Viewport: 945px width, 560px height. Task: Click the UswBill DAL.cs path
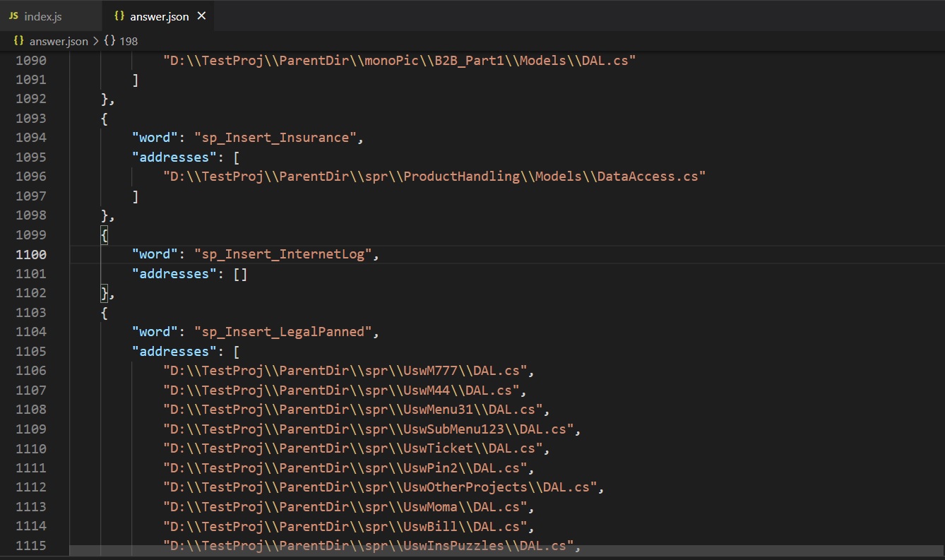point(345,525)
